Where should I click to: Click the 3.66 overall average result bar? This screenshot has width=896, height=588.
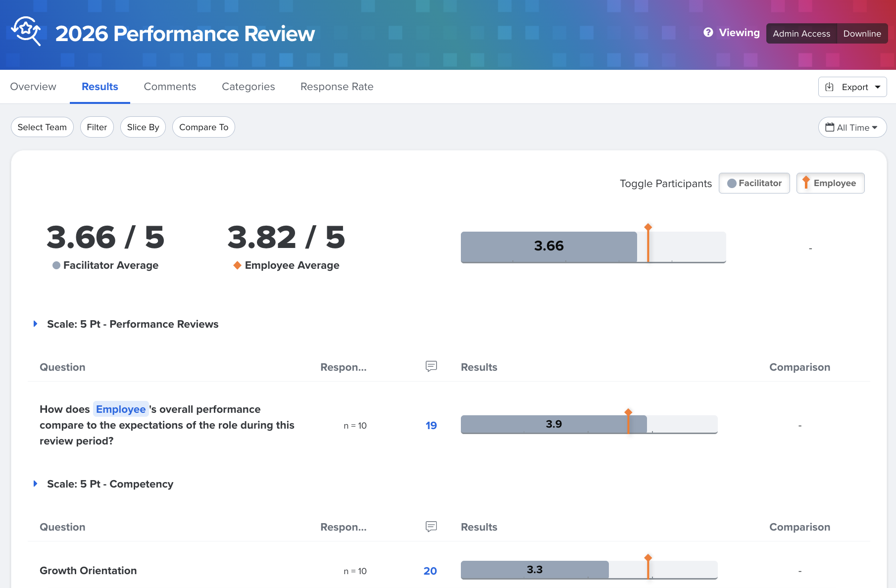pyautogui.click(x=548, y=246)
